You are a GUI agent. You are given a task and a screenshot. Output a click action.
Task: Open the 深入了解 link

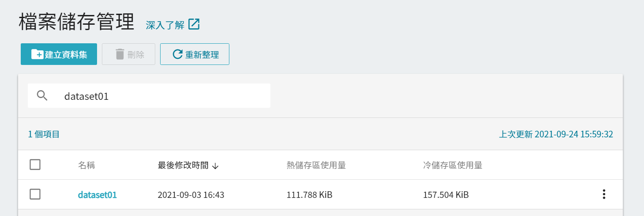(x=165, y=25)
